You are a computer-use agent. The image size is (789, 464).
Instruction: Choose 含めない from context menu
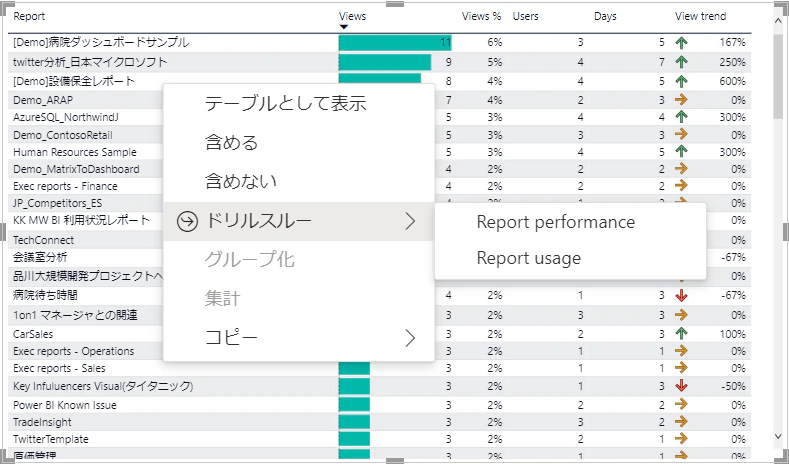coord(298,181)
